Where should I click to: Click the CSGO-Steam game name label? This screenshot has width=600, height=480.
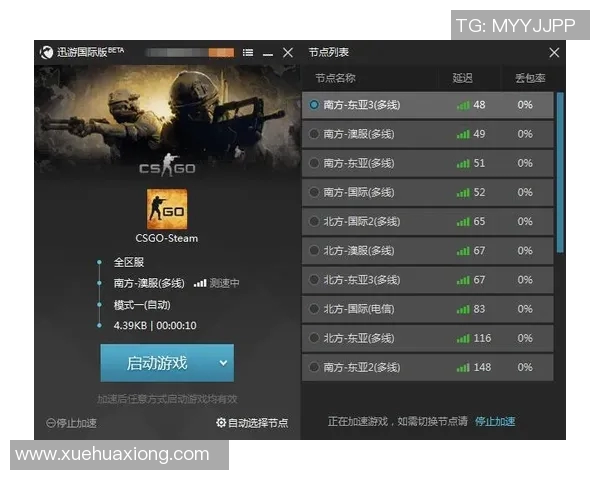point(167,238)
